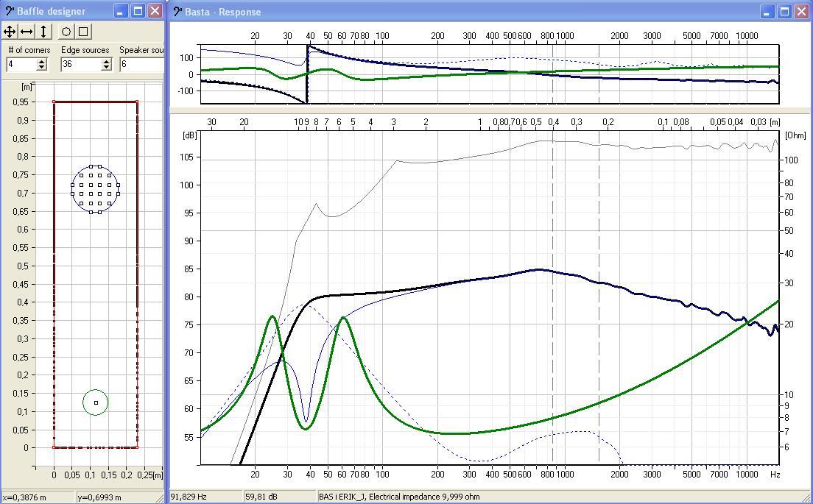Select the vertical move arrow tool

[43, 31]
